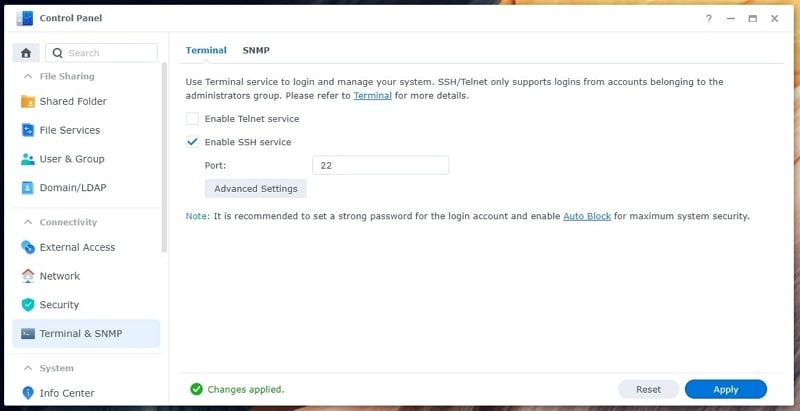This screenshot has height=411, width=800.
Task: Click the Security shield icon
Action: pos(28,305)
